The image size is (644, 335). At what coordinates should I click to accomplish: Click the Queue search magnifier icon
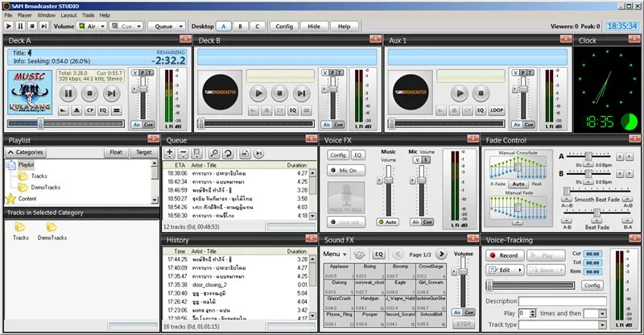[213, 153]
